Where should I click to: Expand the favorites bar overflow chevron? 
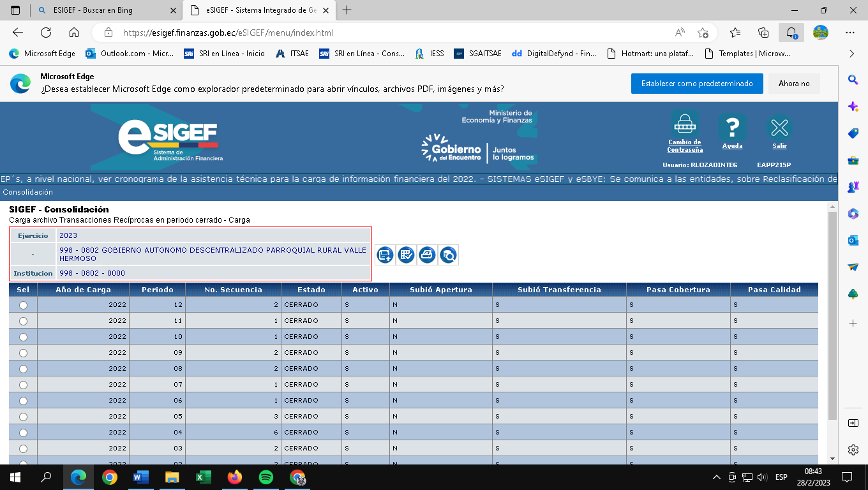click(x=851, y=54)
